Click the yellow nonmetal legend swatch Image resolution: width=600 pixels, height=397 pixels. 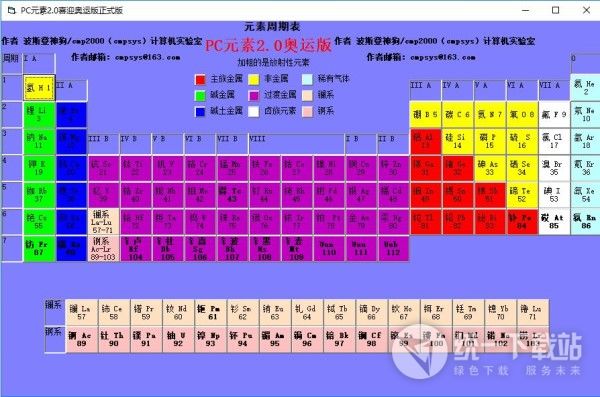[x=254, y=80]
